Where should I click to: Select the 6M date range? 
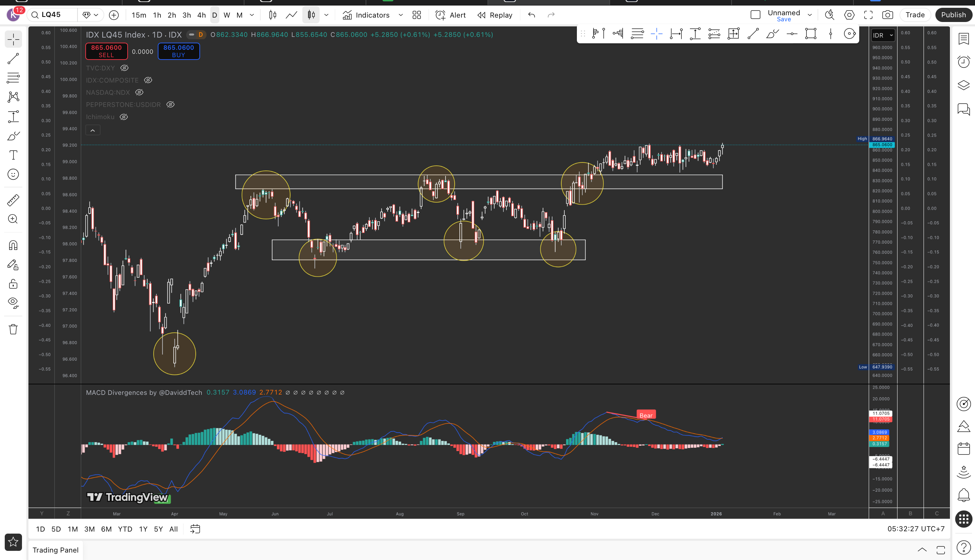[x=106, y=529]
